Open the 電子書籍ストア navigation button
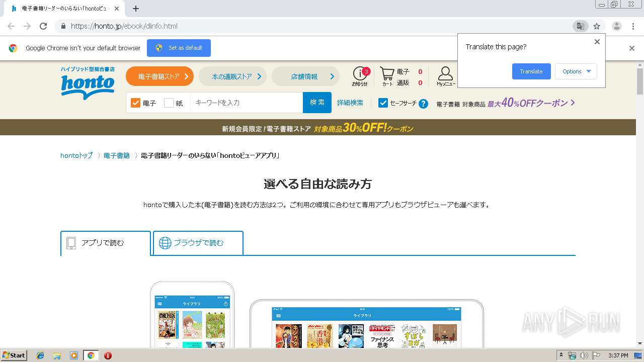 (159, 76)
